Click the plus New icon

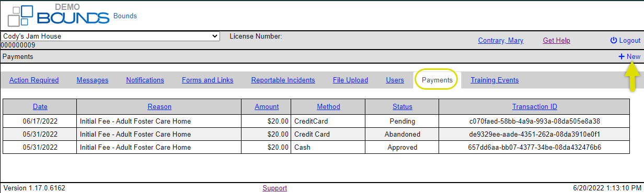click(621, 56)
